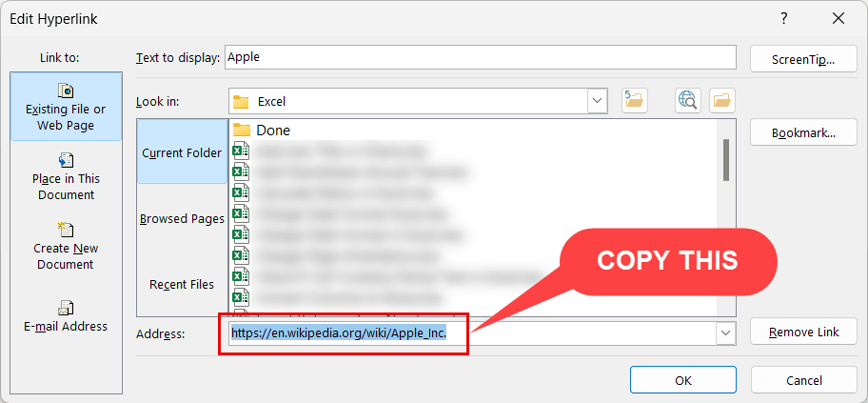The image size is (868, 403).
Task: Expand the Look in Excel dropdown
Action: coord(597,101)
